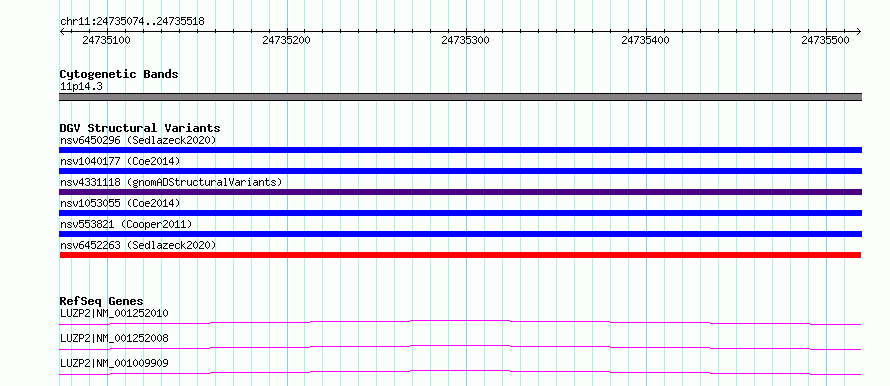Click the magenta line below LUZP2|NM_001252008
Image resolution: width=890 pixels, height=386 pixels.
point(460,347)
